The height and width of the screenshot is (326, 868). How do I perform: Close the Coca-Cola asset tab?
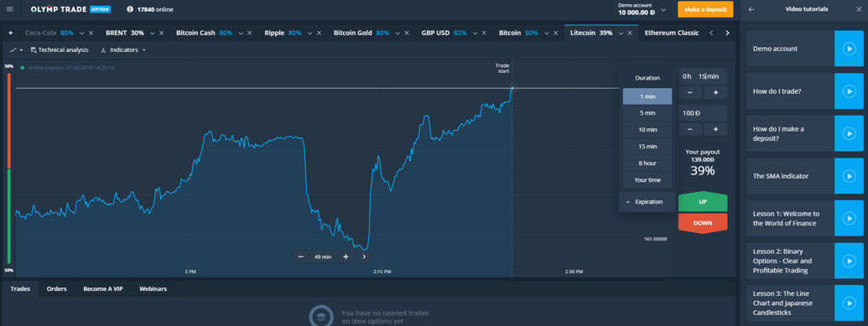click(x=91, y=34)
